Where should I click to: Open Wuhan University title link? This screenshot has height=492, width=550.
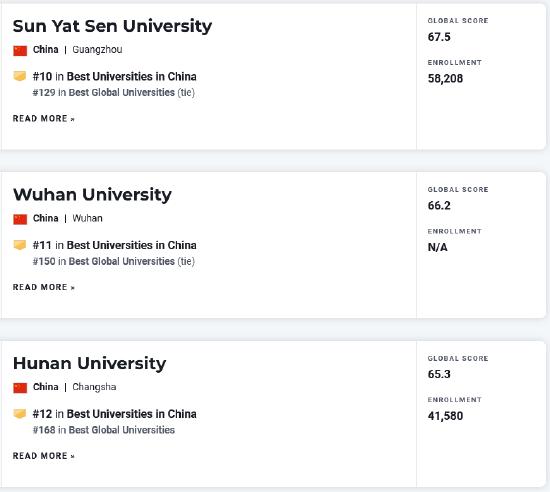92,195
